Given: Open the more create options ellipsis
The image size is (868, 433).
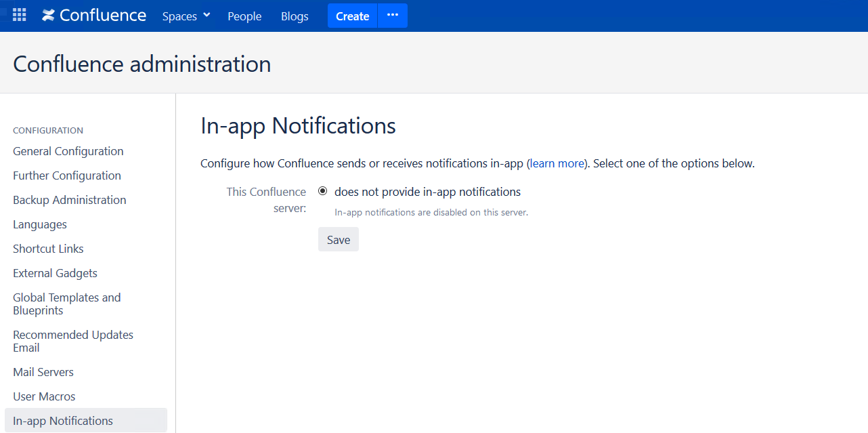Looking at the screenshot, I should (x=393, y=16).
